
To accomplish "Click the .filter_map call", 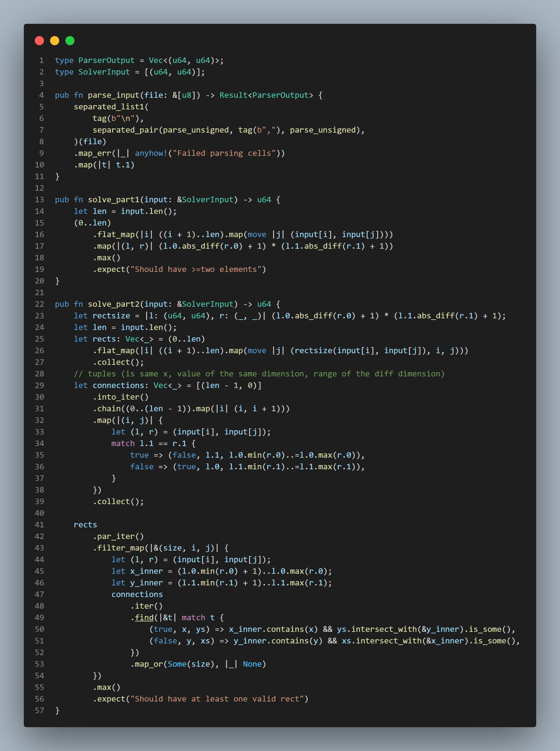I will 118,548.
